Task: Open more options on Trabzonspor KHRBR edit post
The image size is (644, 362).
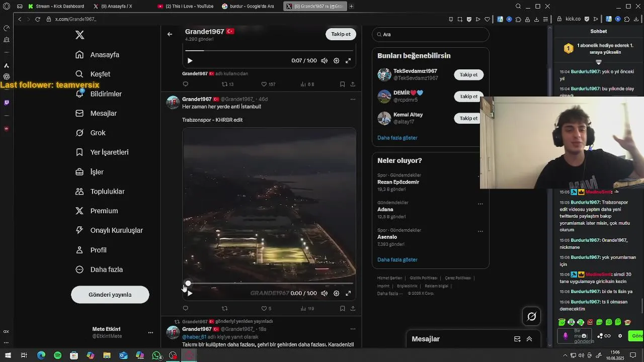Action: (353, 99)
